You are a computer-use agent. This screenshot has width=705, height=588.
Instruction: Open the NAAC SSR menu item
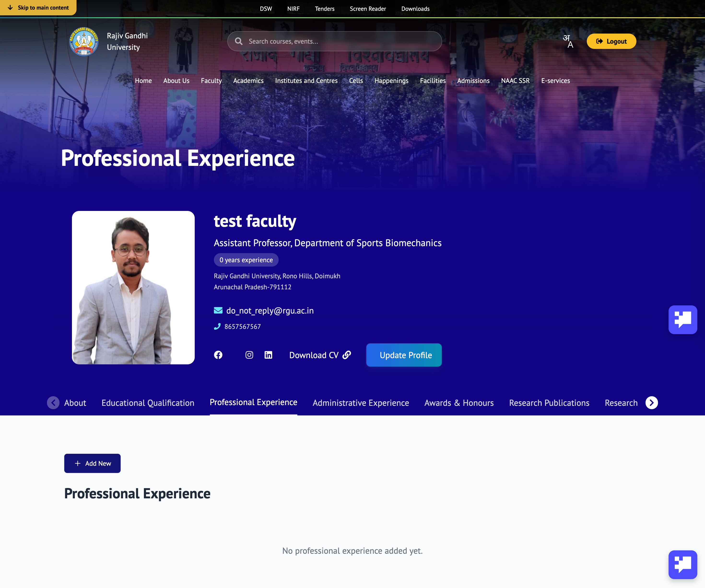tap(515, 81)
